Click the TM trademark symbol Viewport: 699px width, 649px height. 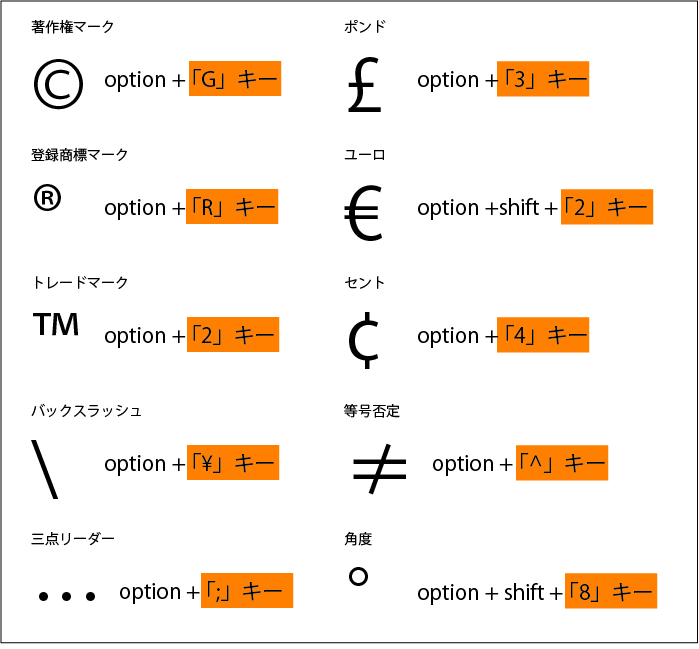click(x=56, y=325)
